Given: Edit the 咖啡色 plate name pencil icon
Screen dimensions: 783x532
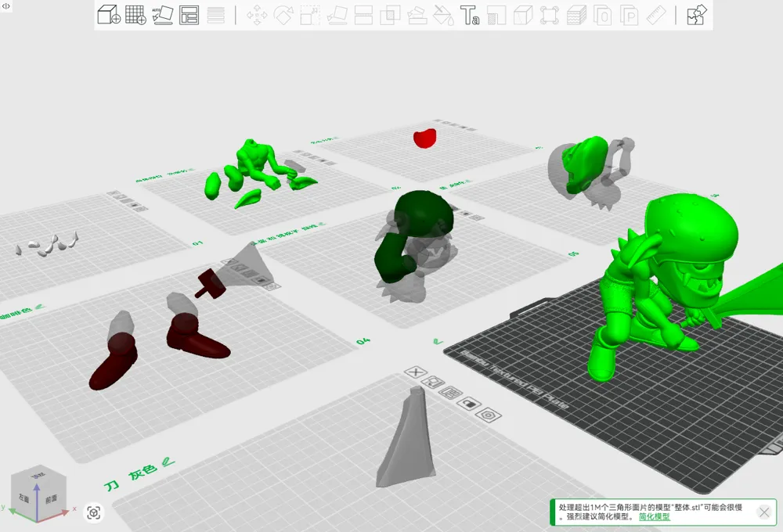Looking at the screenshot, I should (x=39, y=307).
